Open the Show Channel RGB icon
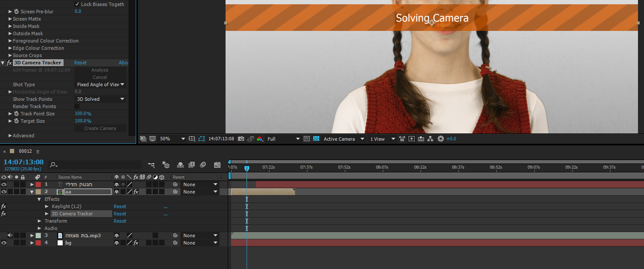 (x=259, y=139)
